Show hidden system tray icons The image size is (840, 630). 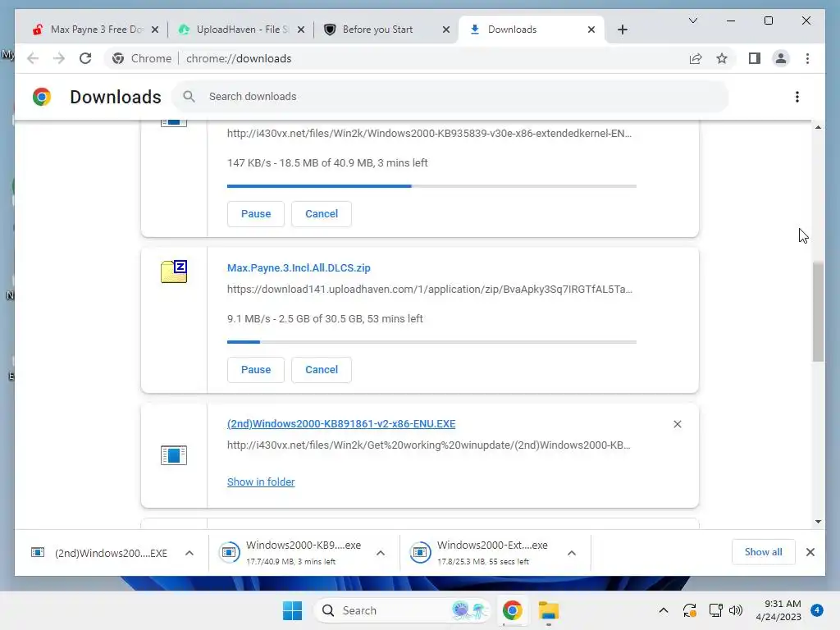(663, 610)
